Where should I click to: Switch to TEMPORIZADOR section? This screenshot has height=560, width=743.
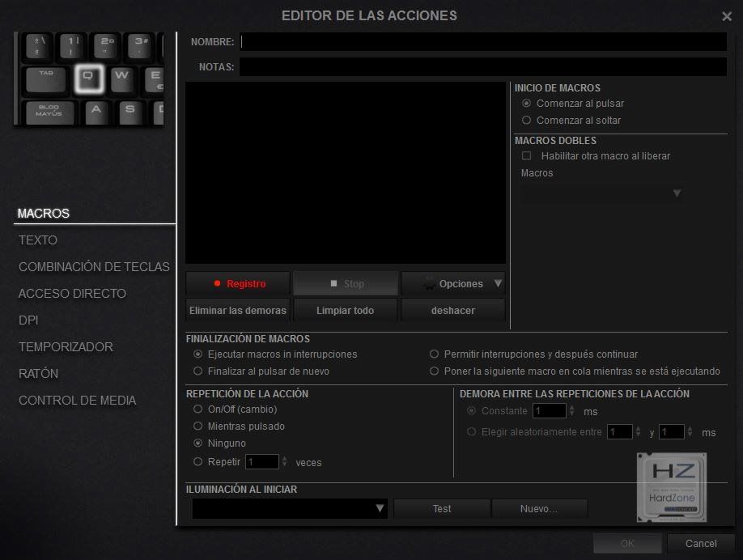[x=66, y=347]
